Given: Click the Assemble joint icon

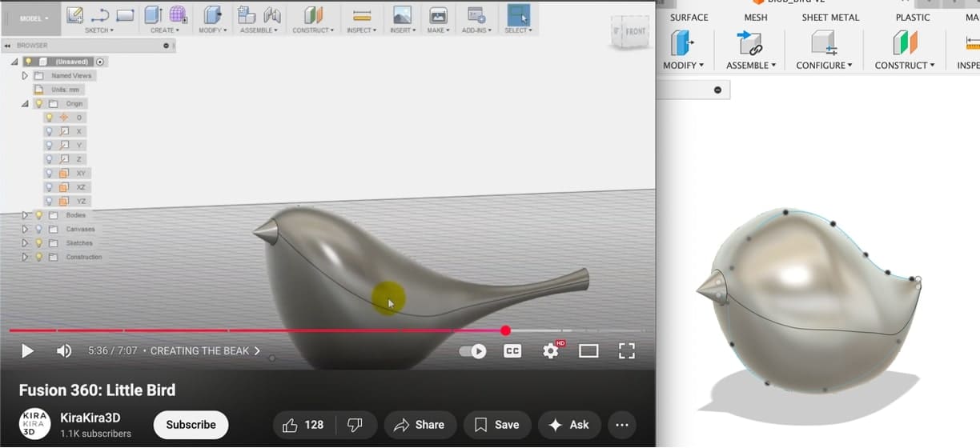Looking at the screenshot, I should pos(750,43).
